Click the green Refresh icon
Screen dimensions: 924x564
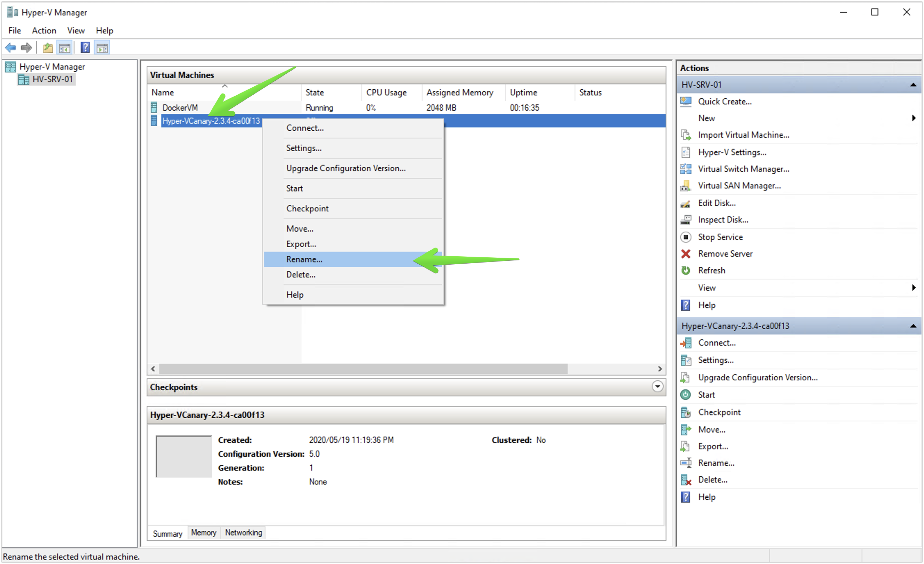click(x=686, y=271)
